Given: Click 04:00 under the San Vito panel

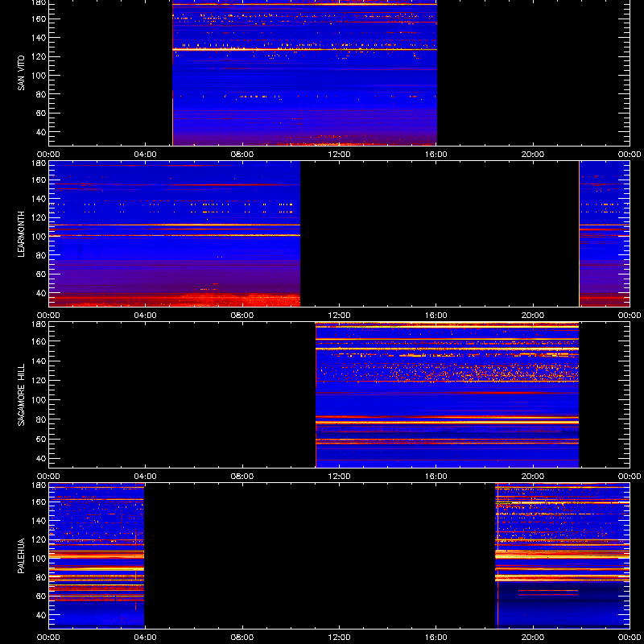Looking at the screenshot, I should point(146,155).
